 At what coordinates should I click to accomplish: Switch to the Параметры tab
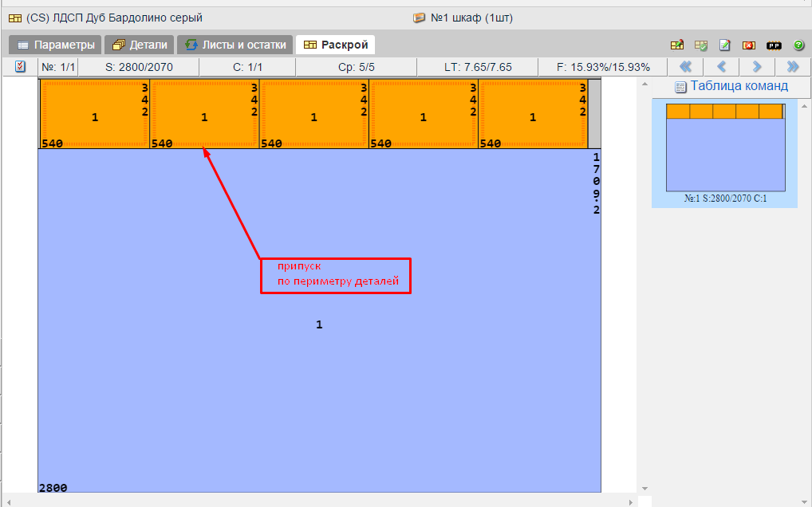tap(56, 45)
